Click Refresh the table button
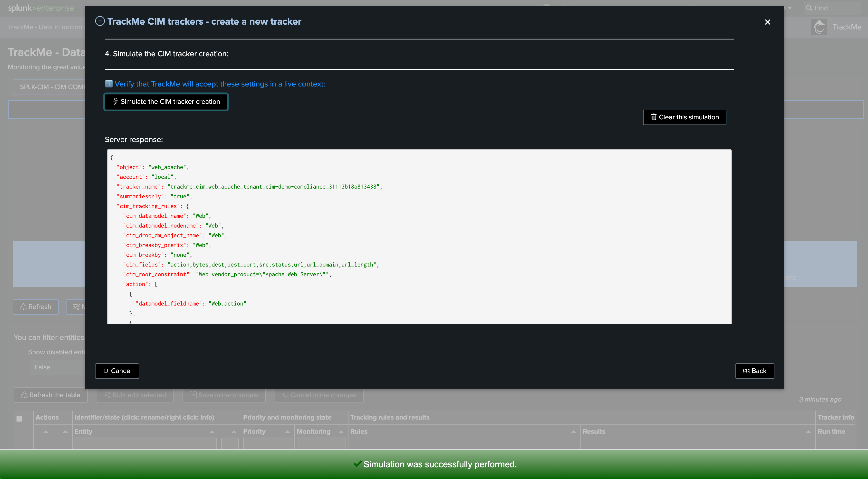 click(50, 395)
